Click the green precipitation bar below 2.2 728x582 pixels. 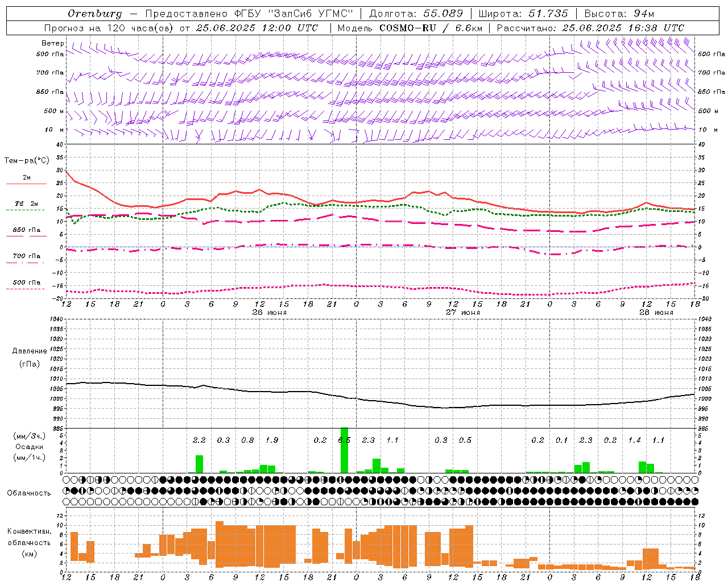coord(199,464)
